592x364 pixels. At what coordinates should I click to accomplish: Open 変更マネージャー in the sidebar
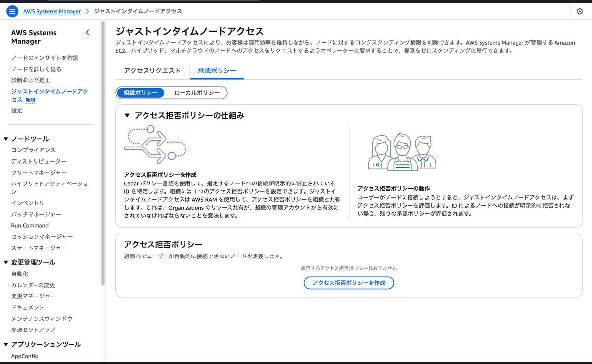tap(34, 296)
